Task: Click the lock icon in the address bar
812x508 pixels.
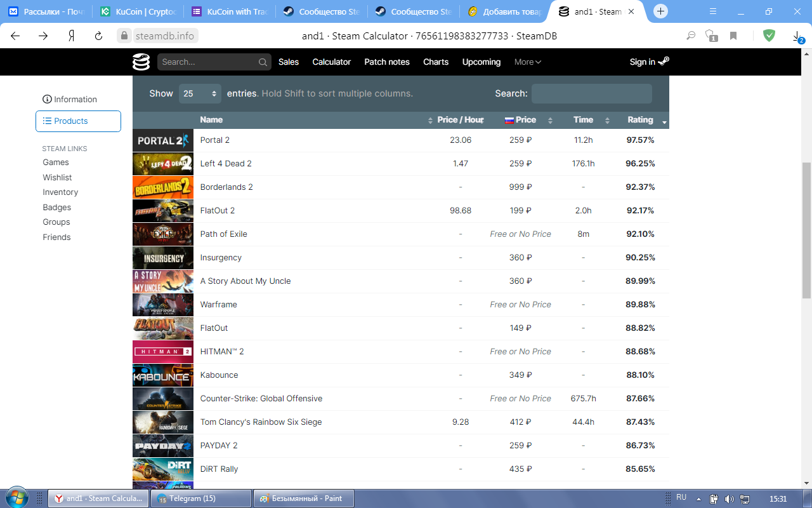Action: click(124, 36)
